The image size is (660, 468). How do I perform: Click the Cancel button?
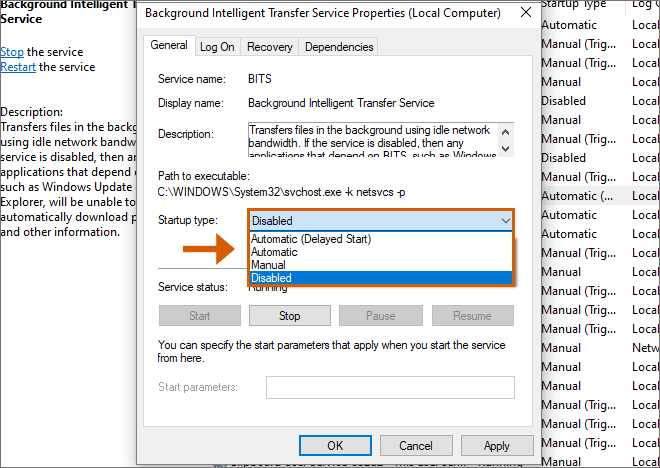point(416,446)
